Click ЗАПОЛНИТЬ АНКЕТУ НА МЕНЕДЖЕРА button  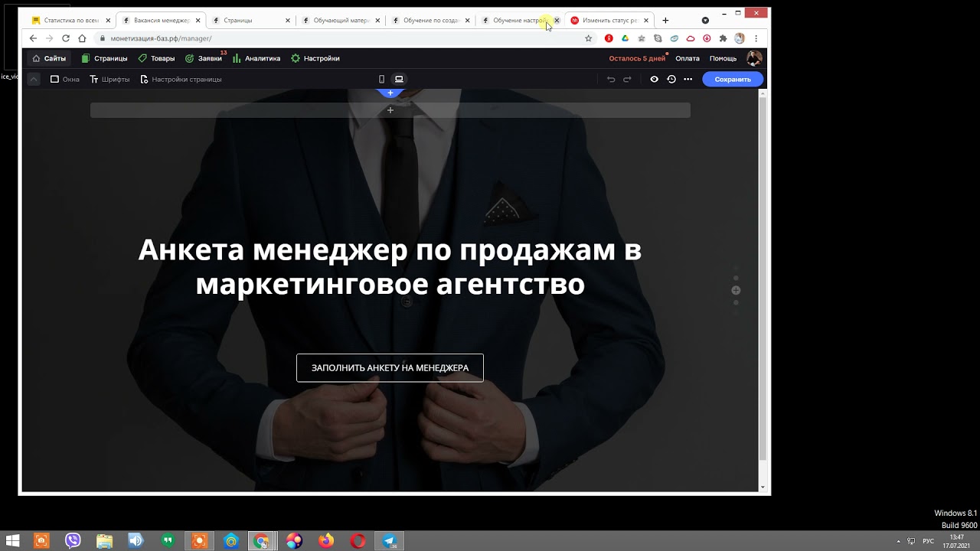tap(390, 368)
